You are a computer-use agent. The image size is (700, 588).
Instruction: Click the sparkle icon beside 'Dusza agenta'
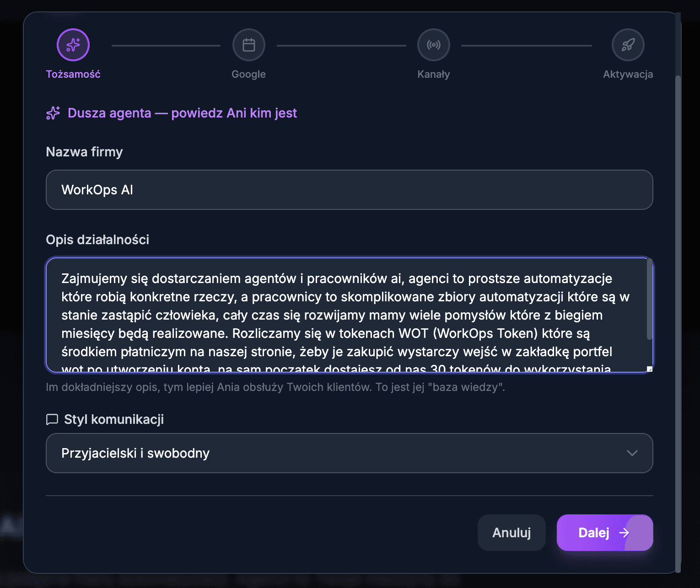(53, 113)
